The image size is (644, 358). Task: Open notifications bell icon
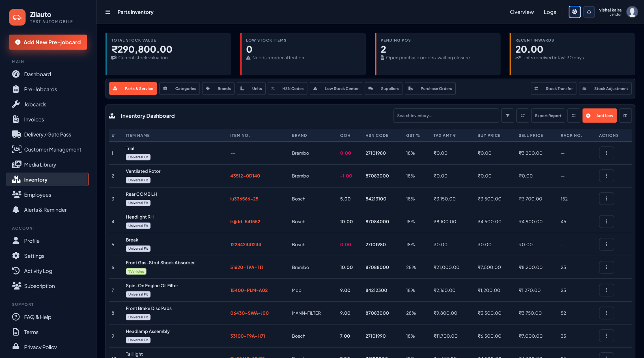(589, 12)
